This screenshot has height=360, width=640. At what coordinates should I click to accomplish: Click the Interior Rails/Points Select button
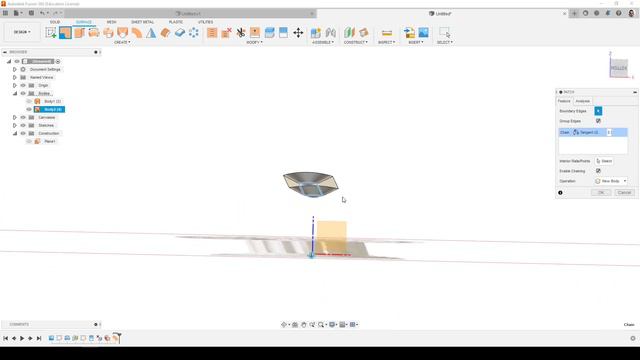point(604,161)
